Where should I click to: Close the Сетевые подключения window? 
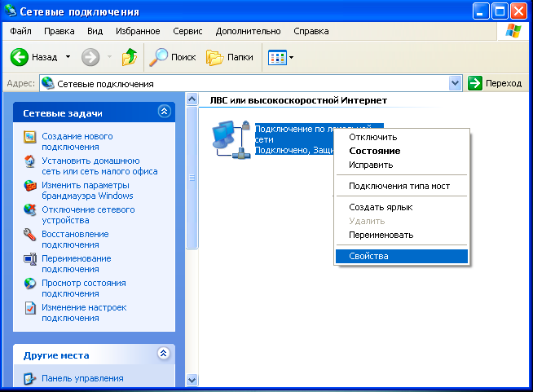point(519,11)
